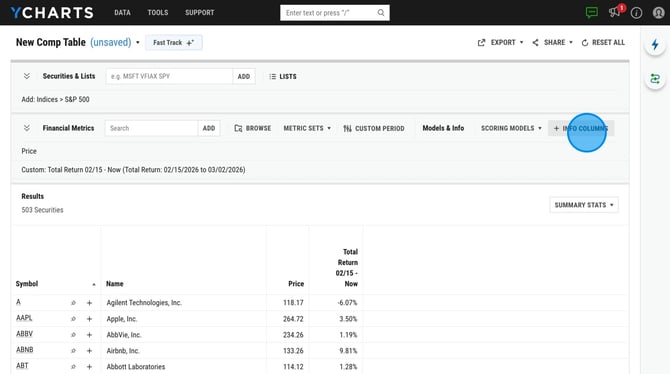Click the YCharts logo
This screenshot has height=374, width=670.
click(52, 13)
